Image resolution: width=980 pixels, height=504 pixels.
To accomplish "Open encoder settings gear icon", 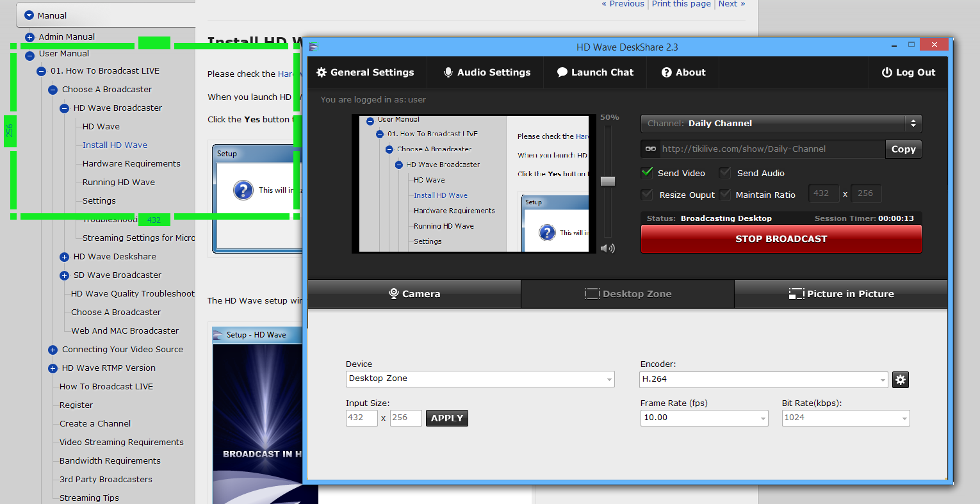I will [x=901, y=380].
